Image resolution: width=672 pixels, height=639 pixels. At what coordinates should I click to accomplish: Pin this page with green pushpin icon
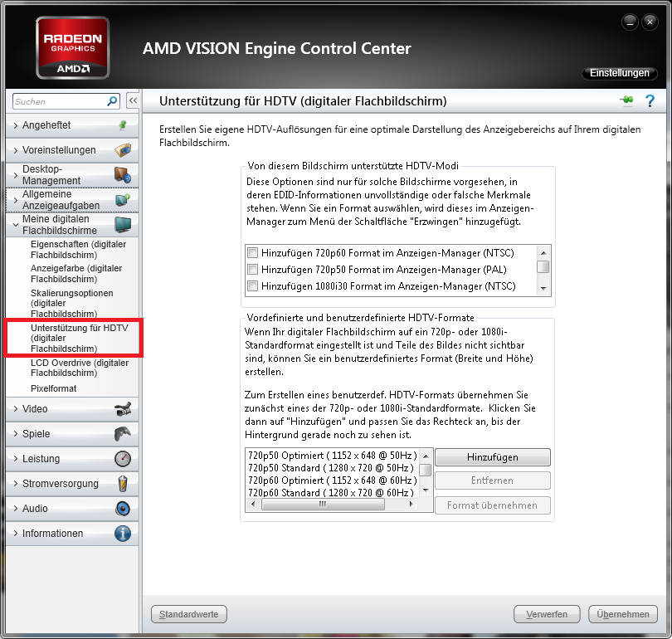(626, 100)
